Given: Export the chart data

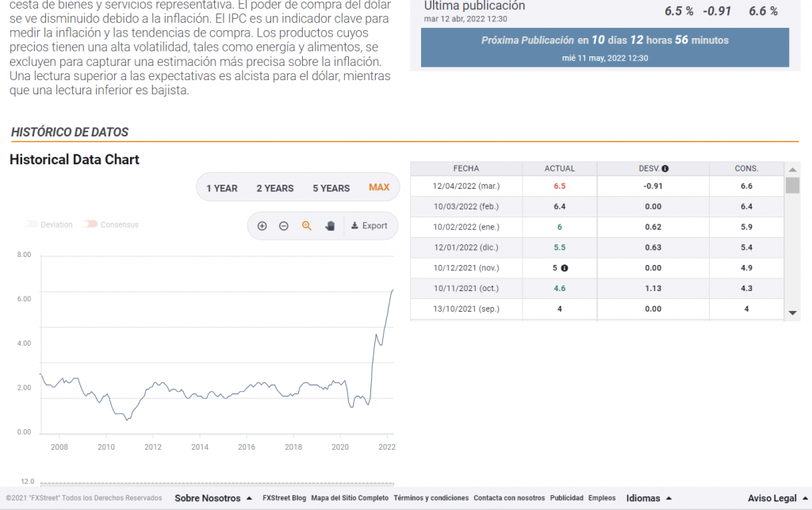Looking at the screenshot, I should (x=370, y=226).
